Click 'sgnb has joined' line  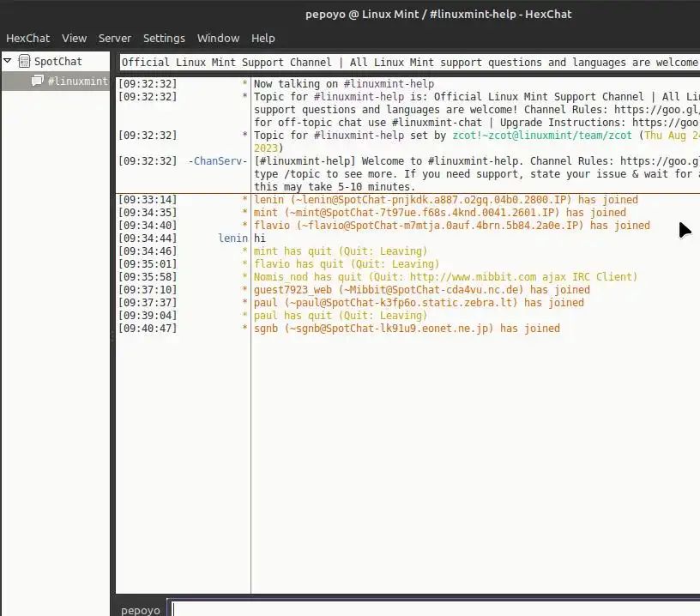(407, 329)
